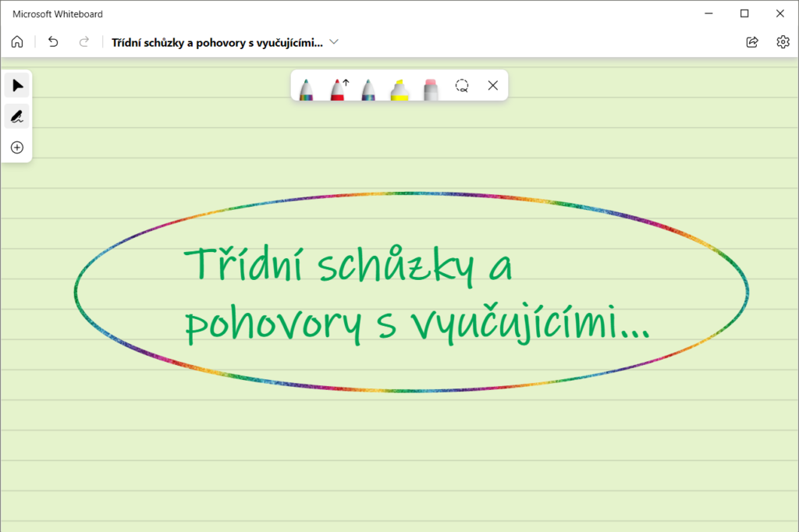
Task: Open the Share board option
Action: pyautogui.click(x=752, y=42)
